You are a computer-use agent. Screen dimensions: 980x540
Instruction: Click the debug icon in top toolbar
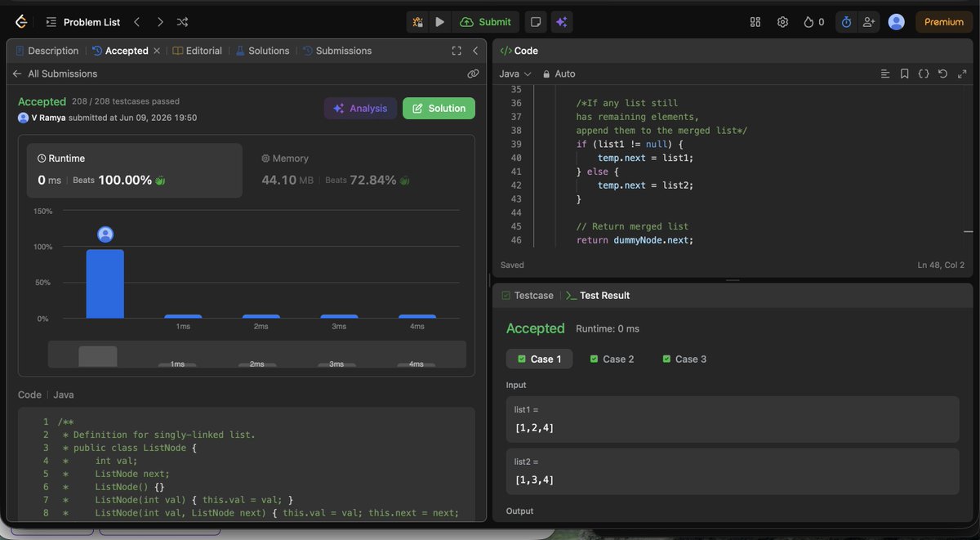pyautogui.click(x=418, y=22)
